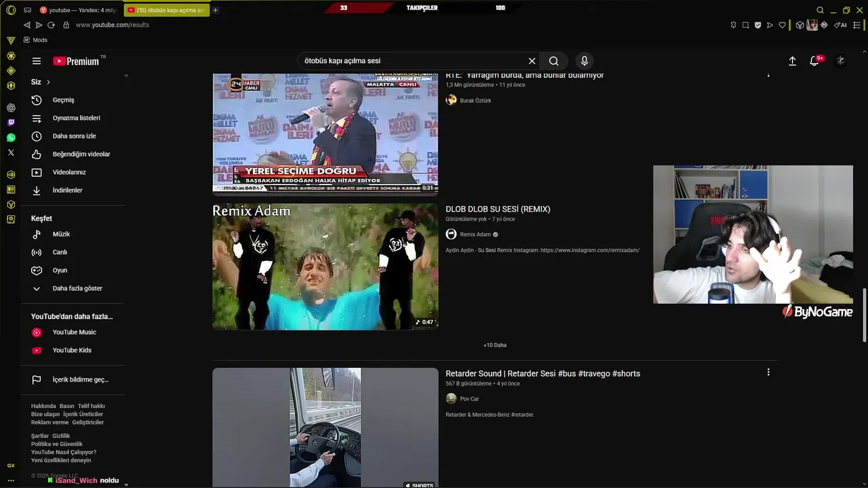
Task: Open 'Daha sonra izle' in sidebar
Action: pos(73,136)
